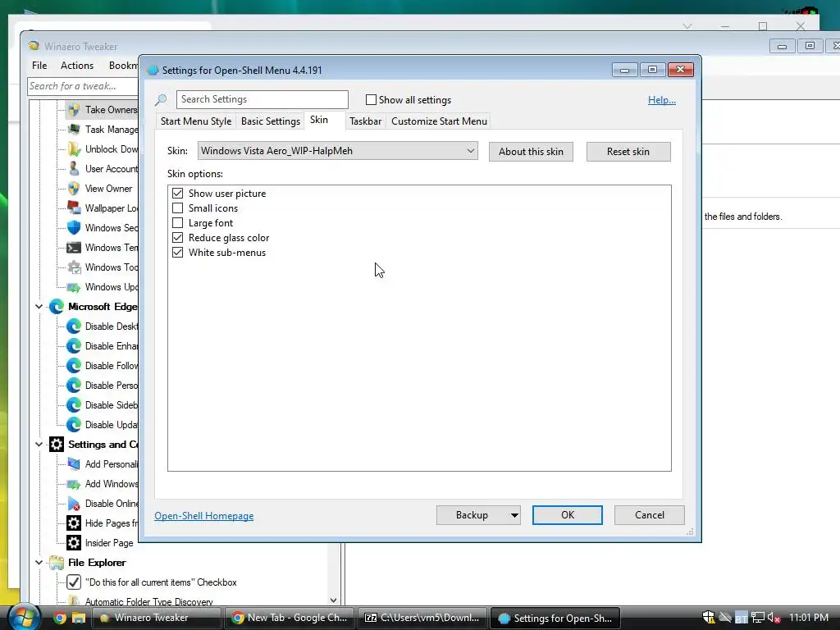Switch to the 7-Zip Downloads taskbar button
The width and height of the screenshot is (840, 630).
tap(422, 618)
